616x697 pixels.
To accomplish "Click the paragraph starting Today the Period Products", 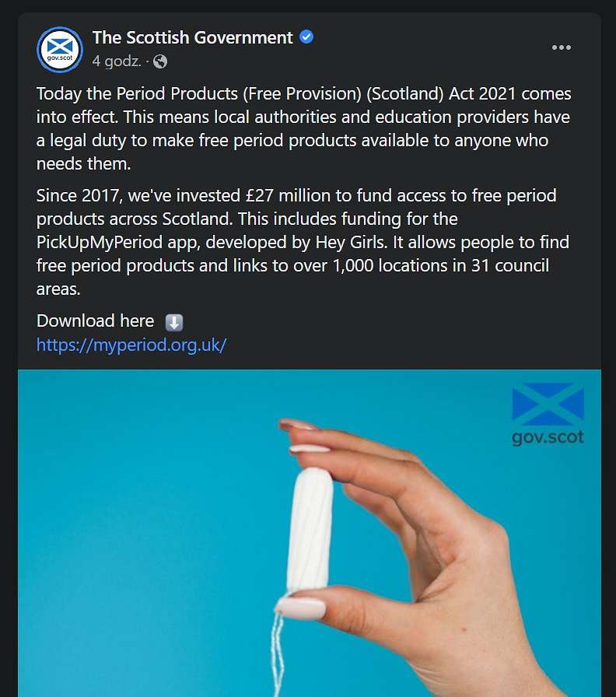I will pos(304,128).
